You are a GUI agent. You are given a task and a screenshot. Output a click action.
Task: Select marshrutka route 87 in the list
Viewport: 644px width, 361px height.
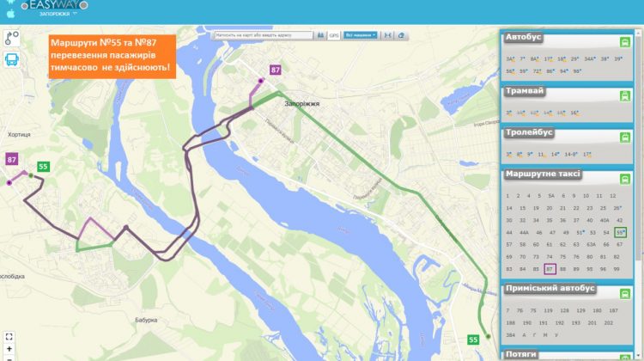point(550,269)
